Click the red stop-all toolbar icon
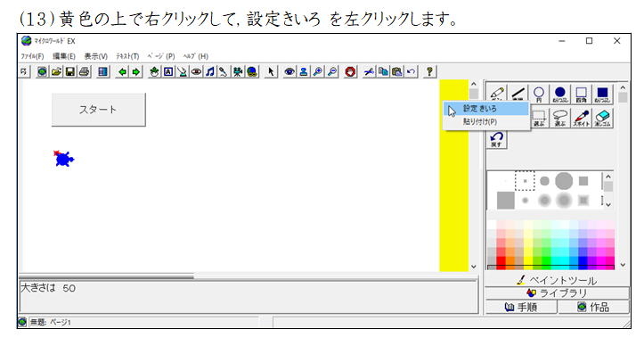Image resolution: width=644 pixels, height=354 pixels. point(350,71)
